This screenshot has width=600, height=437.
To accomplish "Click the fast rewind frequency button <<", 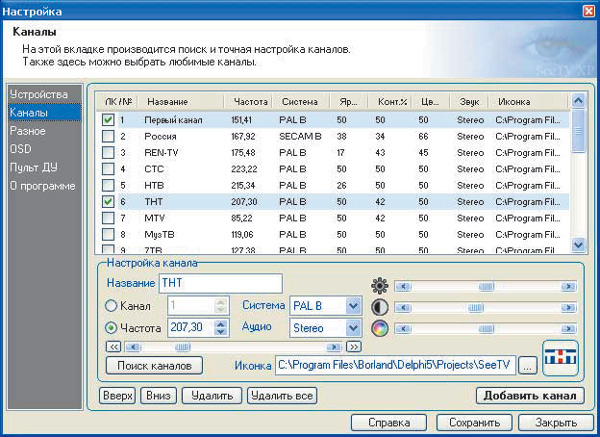I will [x=114, y=347].
